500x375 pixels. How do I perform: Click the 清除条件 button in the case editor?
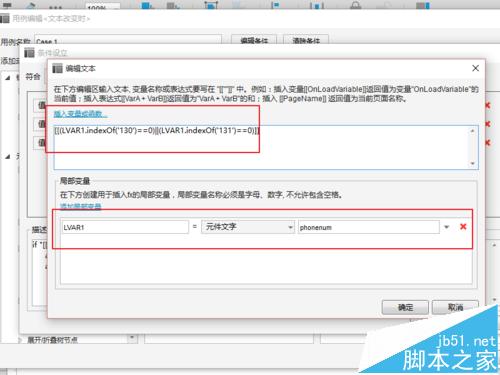tap(306, 40)
